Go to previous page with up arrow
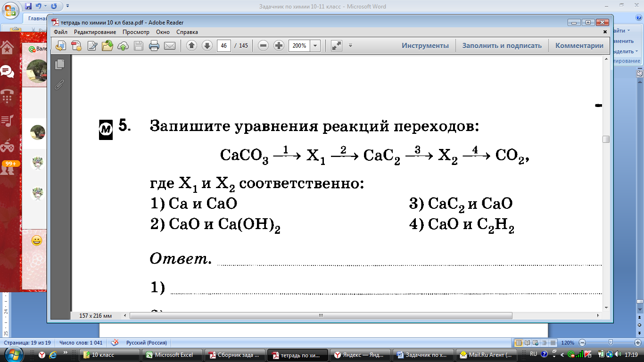The width and height of the screenshot is (644, 362). pyautogui.click(x=191, y=46)
